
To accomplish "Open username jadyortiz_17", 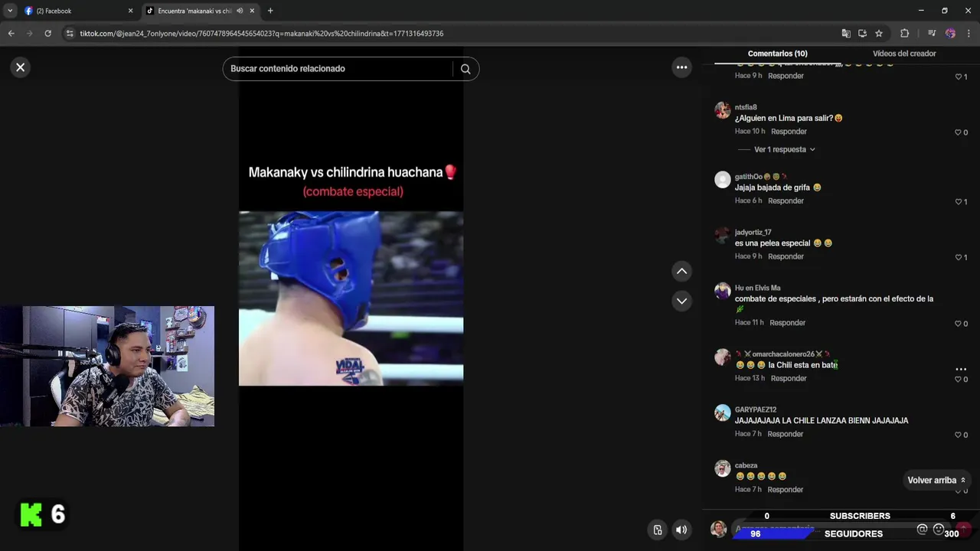I will pyautogui.click(x=753, y=233).
